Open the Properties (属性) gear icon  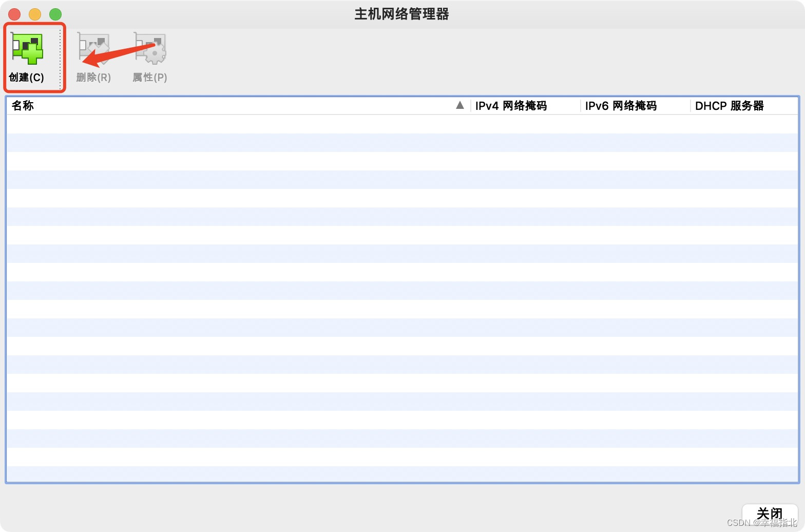coord(150,49)
